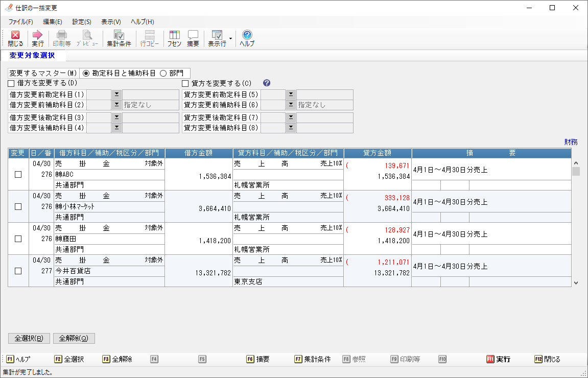Open 借方変更前補助科目(2) dropdown arrow
Viewport: 588px width, 378px height.
[116, 105]
